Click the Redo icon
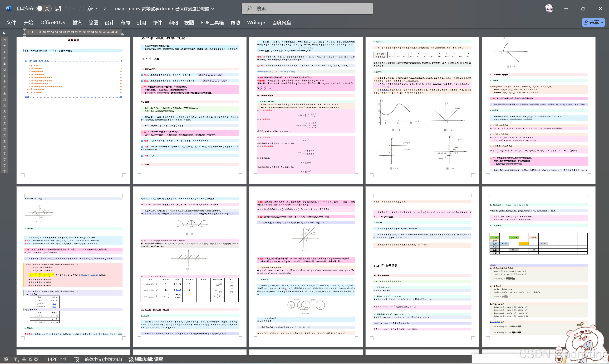 81,9
